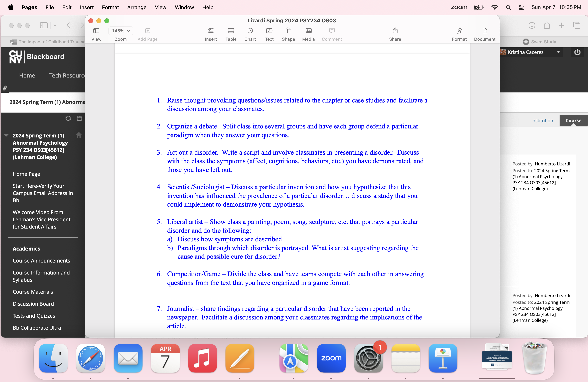588x382 pixels.
Task: Open Keynote from the Dock
Action: (443, 358)
